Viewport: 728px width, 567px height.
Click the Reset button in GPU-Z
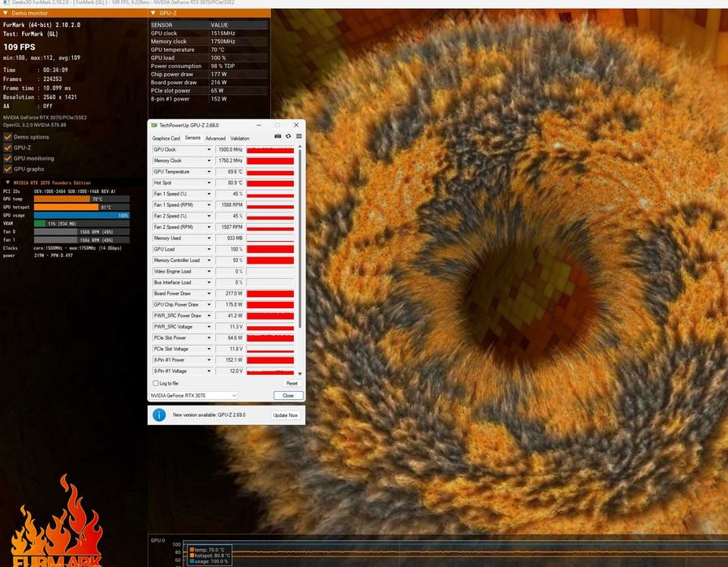292,383
